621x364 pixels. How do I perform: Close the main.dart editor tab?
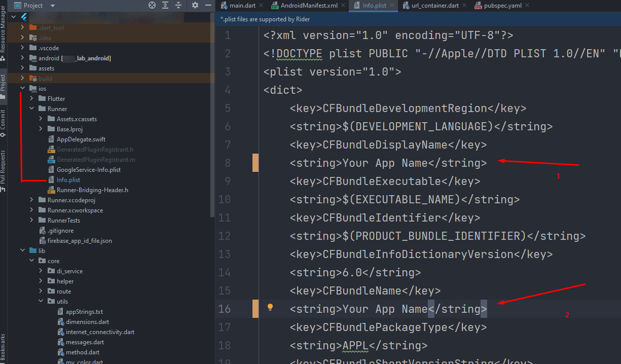pos(261,6)
